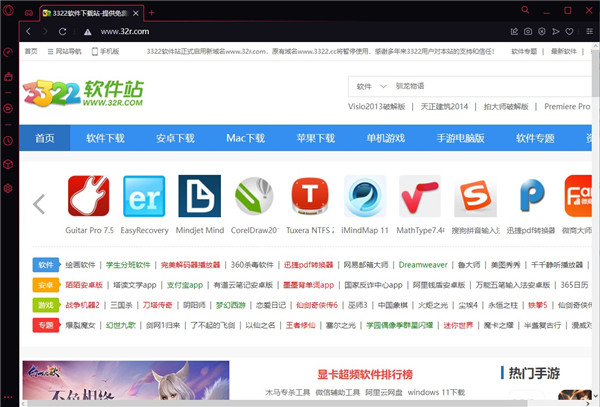Open the Dreamweaver link
This screenshot has width=600, height=407.
point(423,265)
